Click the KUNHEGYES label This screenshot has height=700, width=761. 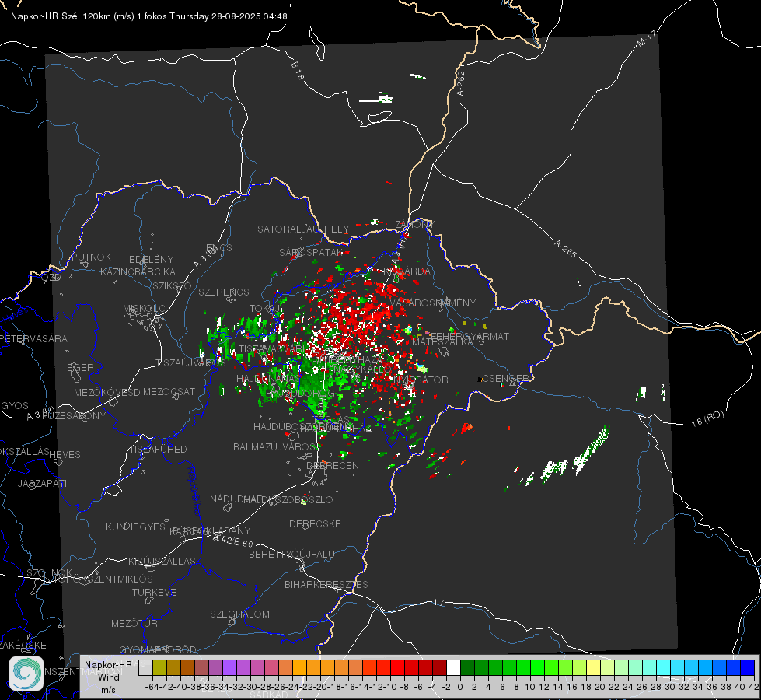pyautogui.click(x=135, y=527)
